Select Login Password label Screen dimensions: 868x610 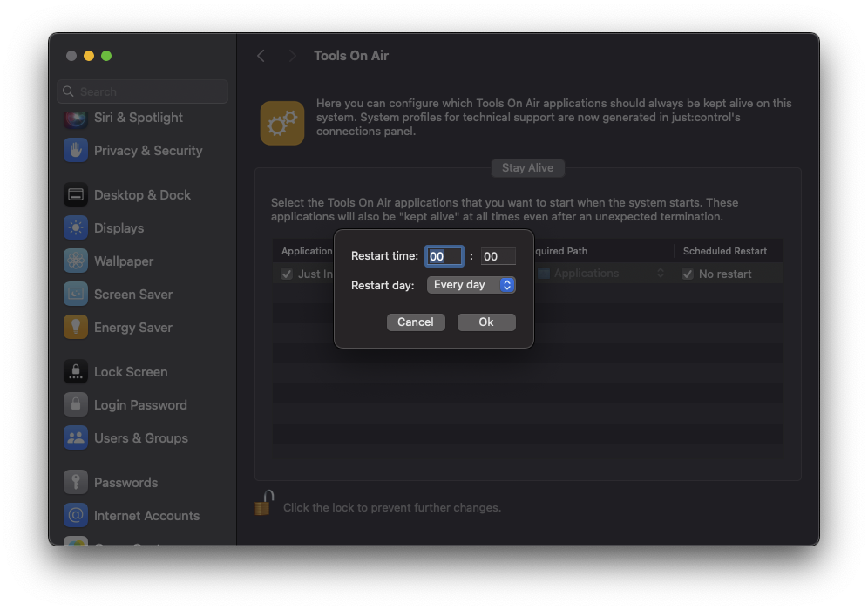click(x=140, y=405)
